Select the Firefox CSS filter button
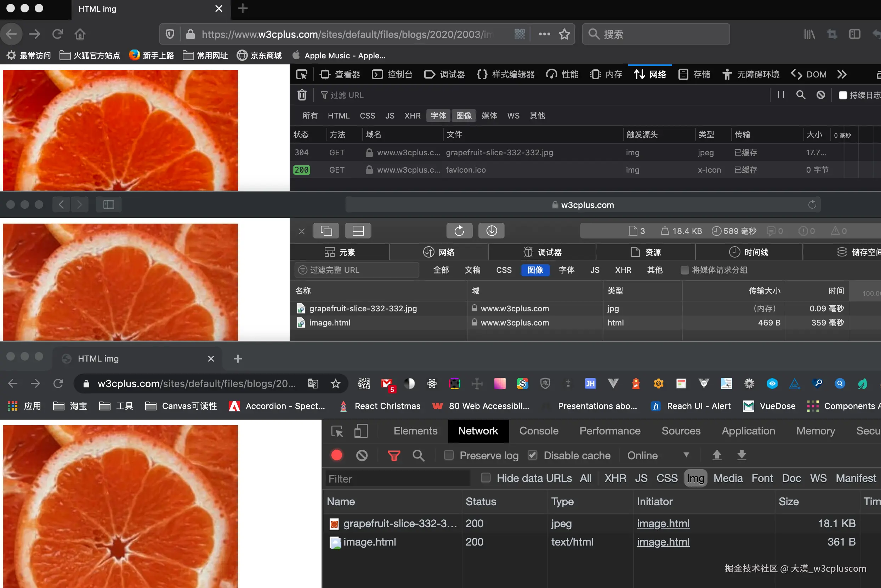Viewport: 881px width, 588px height. click(367, 115)
